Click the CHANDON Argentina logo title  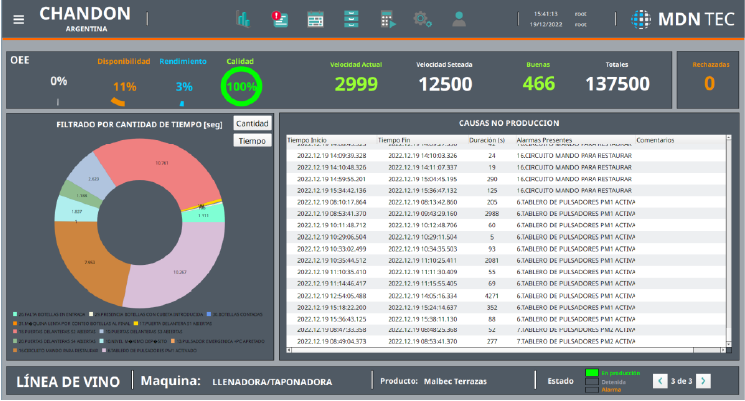[85, 19]
